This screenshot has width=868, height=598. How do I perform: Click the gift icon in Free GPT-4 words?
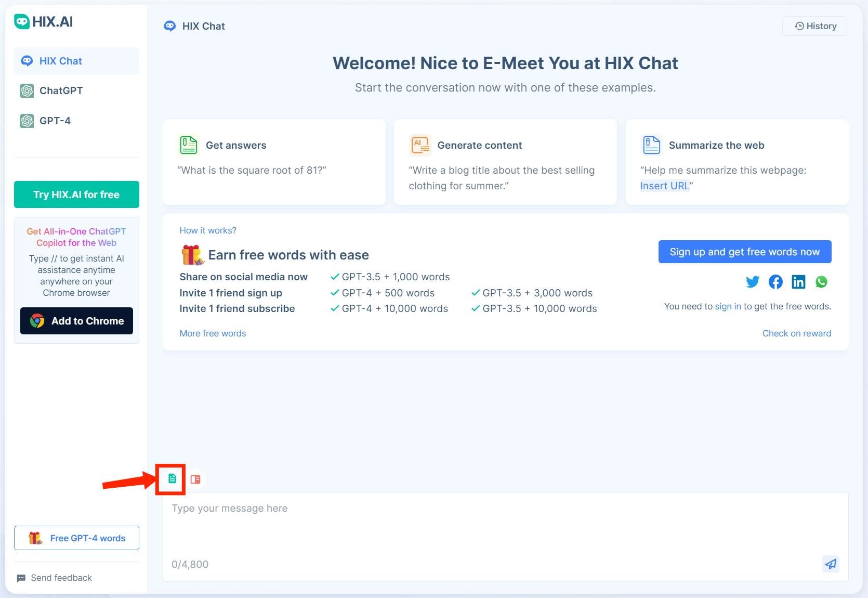pos(35,538)
